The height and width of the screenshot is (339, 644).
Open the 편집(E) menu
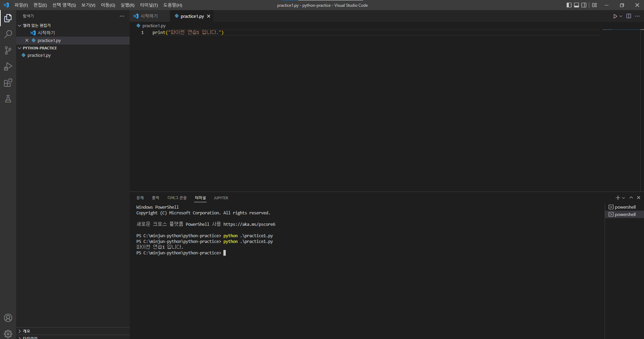click(x=40, y=5)
